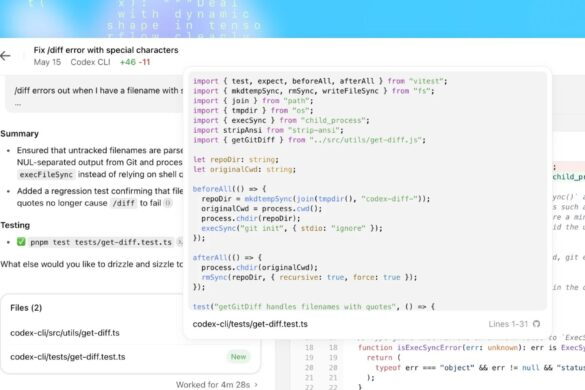Click the '+46 -11' diff stats
585x390 pixels.
coord(135,62)
